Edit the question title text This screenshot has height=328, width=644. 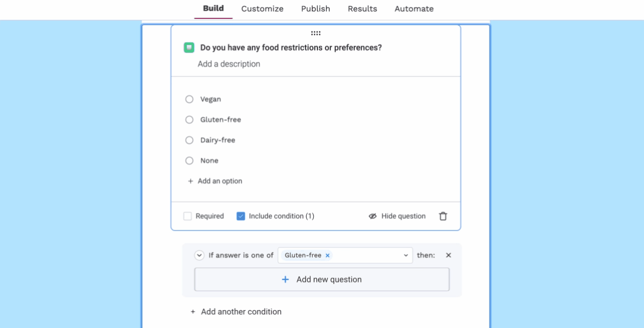click(x=291, y=48)
